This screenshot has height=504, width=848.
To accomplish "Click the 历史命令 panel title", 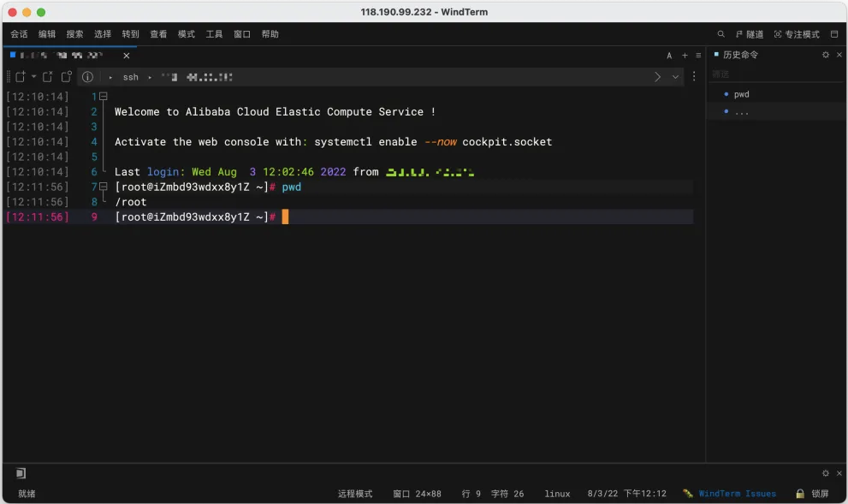I will tap(740, 55).
